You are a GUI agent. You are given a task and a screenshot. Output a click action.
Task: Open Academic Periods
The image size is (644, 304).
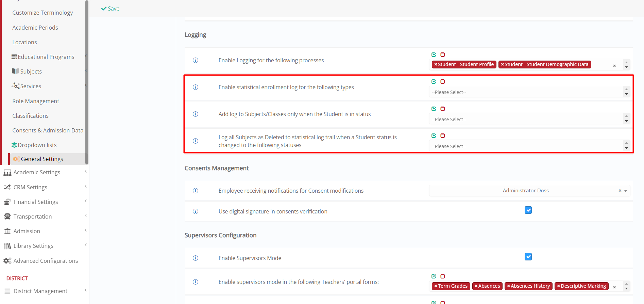[35, 28]
